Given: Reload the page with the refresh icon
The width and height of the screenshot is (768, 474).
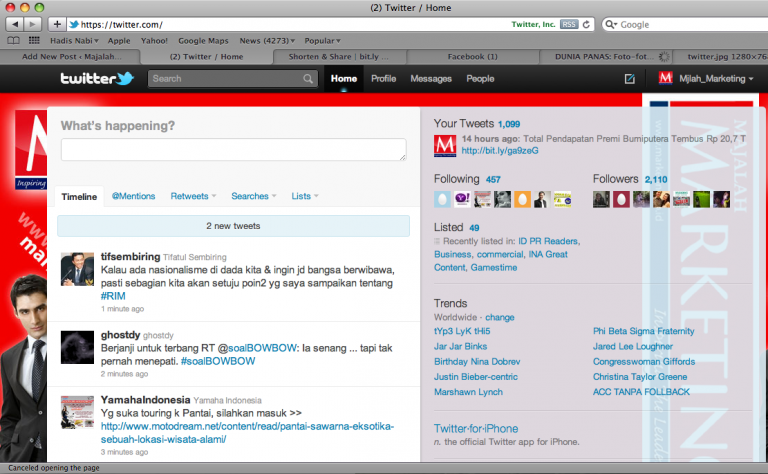Looking at the screenshot, I should [587, 24].
